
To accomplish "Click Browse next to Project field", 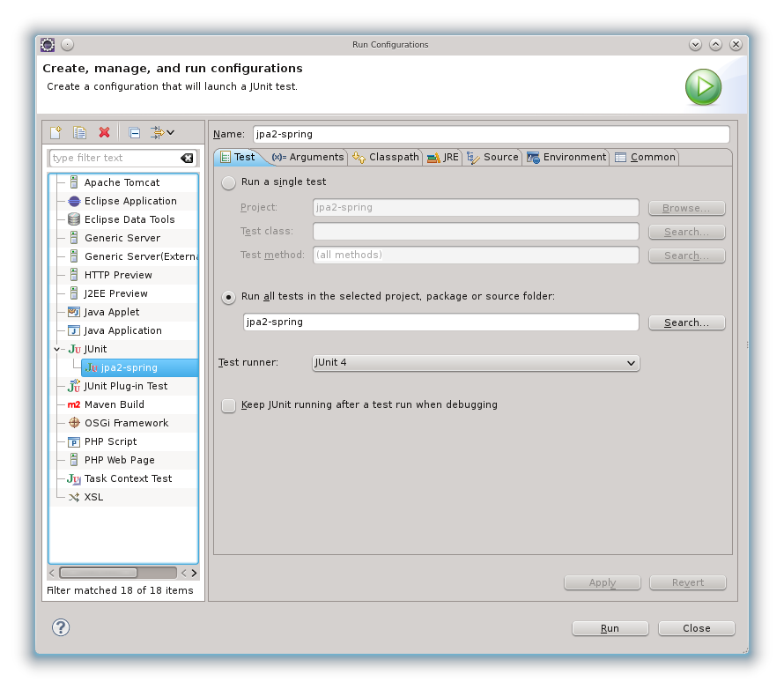I will click(686, 209).
